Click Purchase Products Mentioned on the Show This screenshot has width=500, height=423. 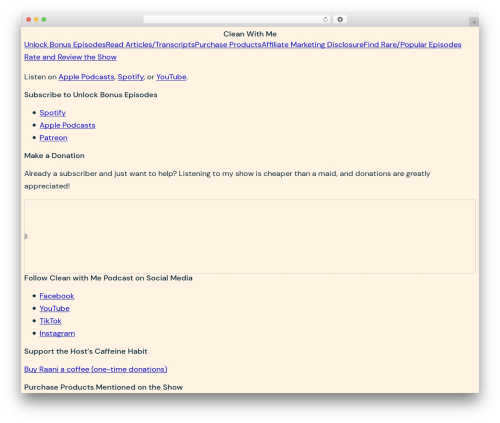pos(103,387)
